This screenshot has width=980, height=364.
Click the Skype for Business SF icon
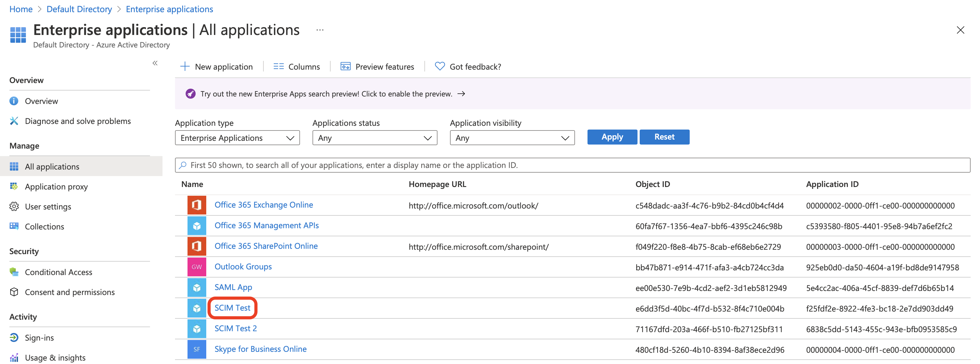point(197,349)
